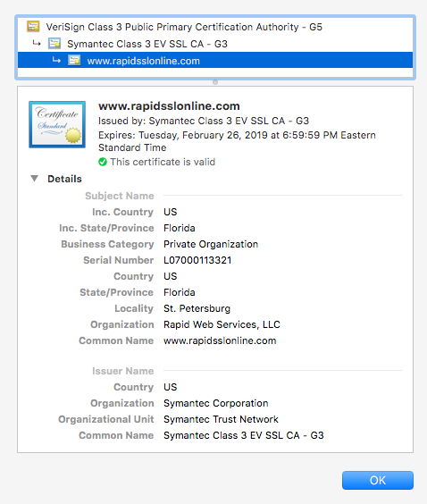Click Symantec Trust Network organizational unit value

221,419
